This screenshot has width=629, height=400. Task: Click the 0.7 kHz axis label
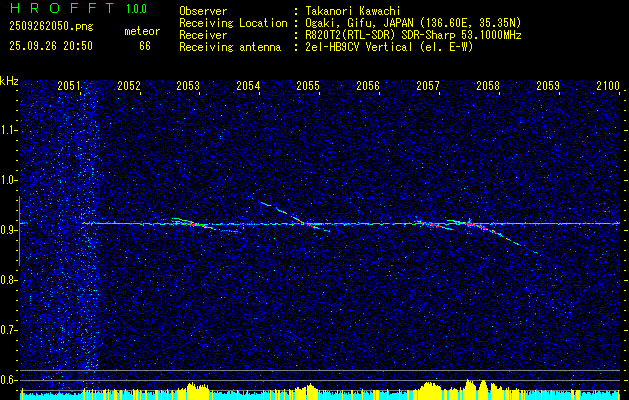[x=9, y=330]
